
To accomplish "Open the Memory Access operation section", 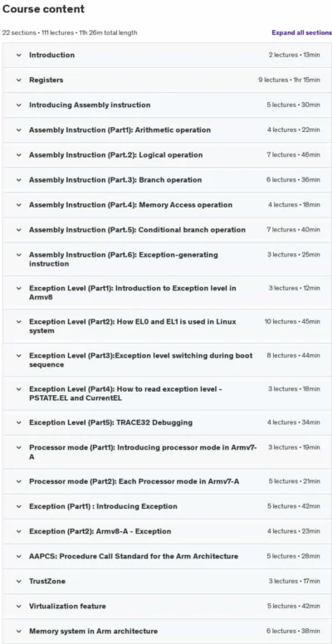I will pyautogui.click(x=167, y=205).
